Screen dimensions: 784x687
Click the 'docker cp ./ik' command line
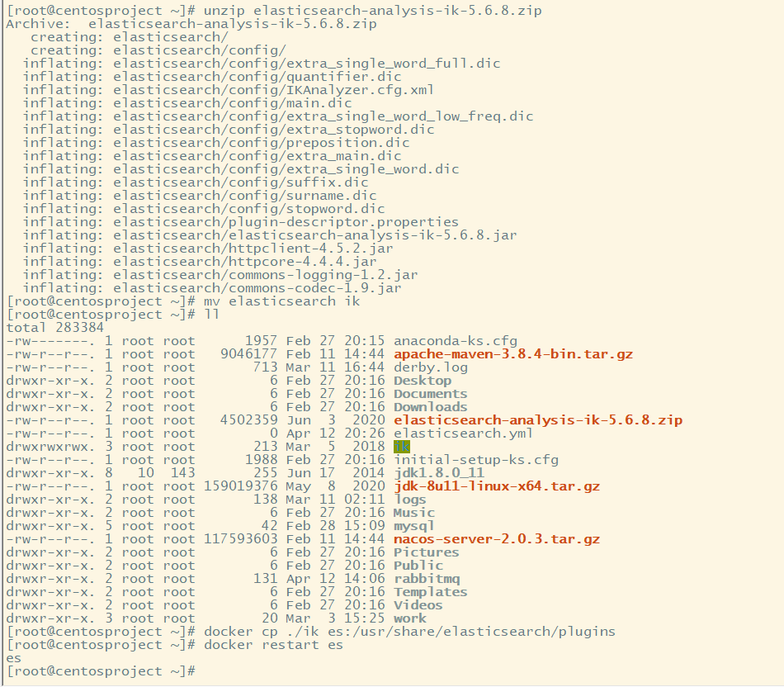tap(409, 632)
